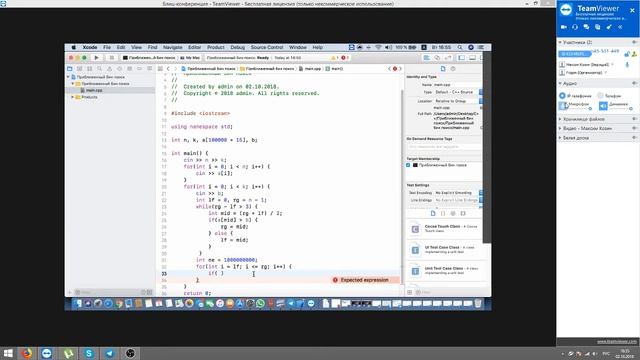Open TeamViewer file sharing icon
The width and height of the screenshot is (640, 360).
tap(598, 27)
